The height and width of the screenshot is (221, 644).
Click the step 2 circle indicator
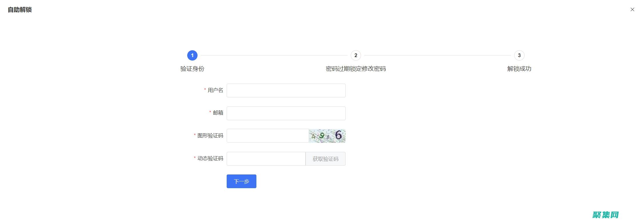coord(356,55)
